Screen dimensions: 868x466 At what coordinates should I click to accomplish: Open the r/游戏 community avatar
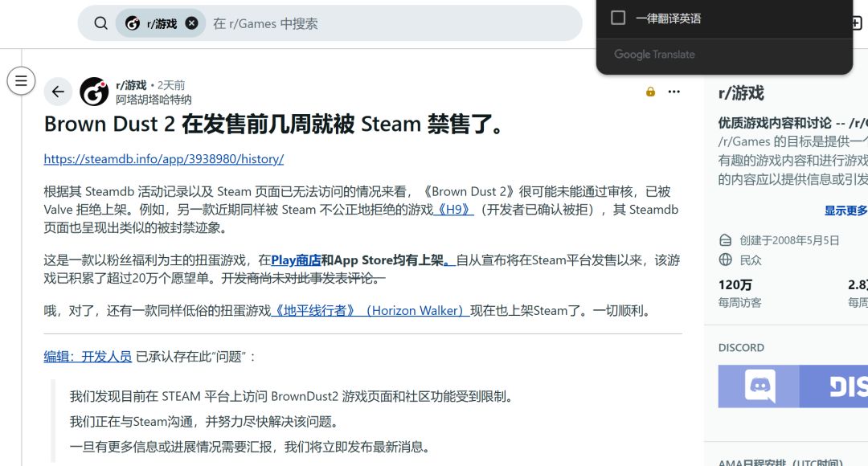pyautogui.click(x=94, y=92)
